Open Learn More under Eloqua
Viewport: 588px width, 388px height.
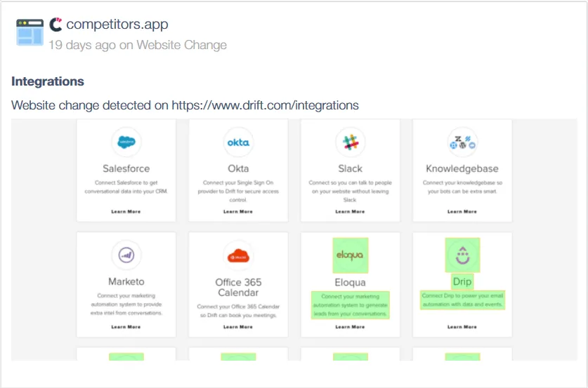coord(350,327)
